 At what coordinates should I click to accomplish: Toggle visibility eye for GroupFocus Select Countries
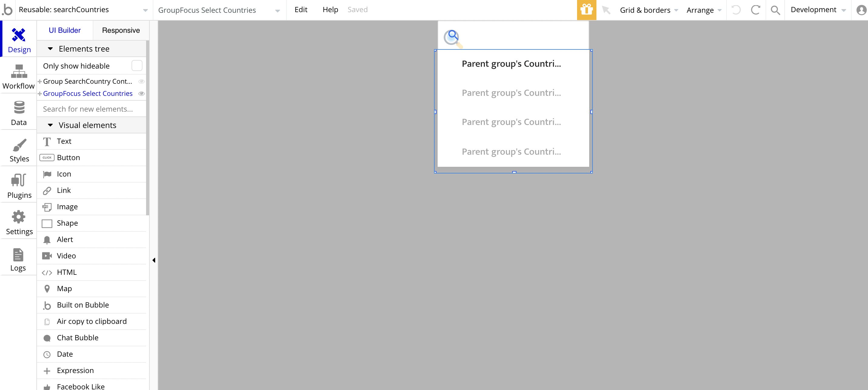pyautogui.click(x=142, y=93)
